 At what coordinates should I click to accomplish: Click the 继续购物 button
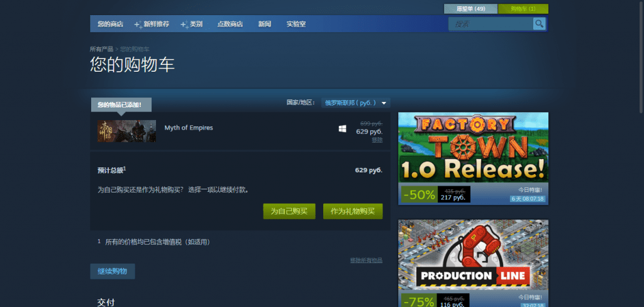click(112, 271)
